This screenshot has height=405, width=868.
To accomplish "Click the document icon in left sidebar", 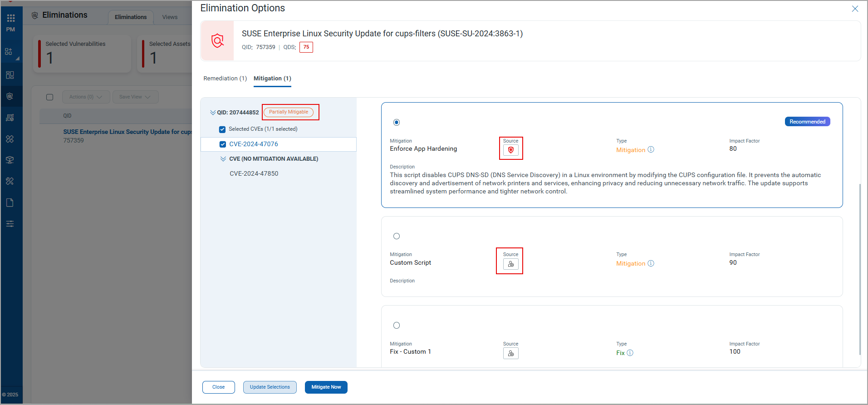I will [x=10, y=202].
